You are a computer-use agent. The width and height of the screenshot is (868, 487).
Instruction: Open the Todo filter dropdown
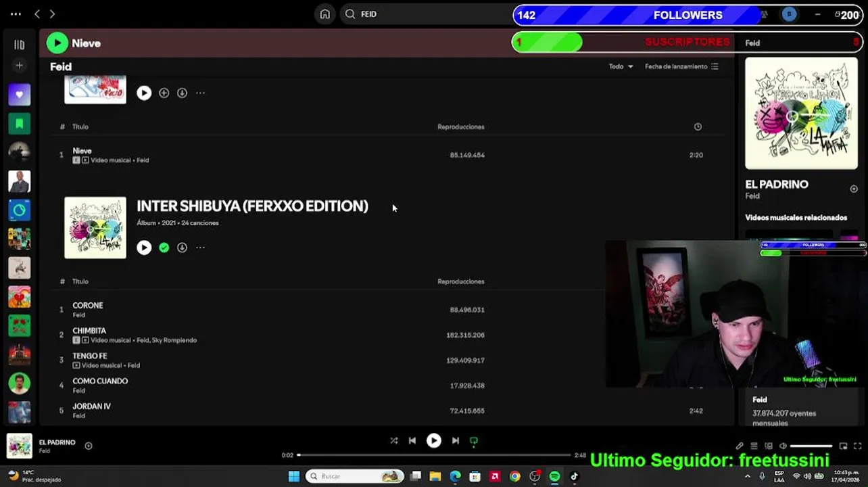pos(621,66)
